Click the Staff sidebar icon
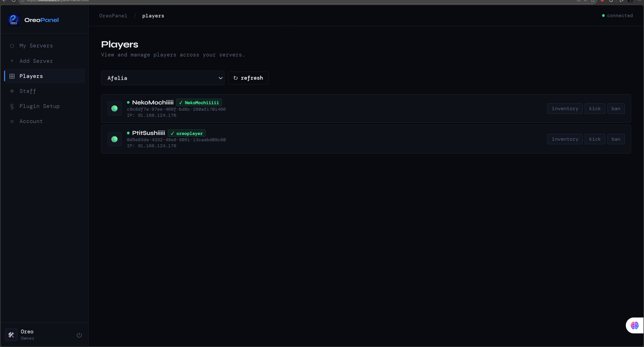 point(12,91)
